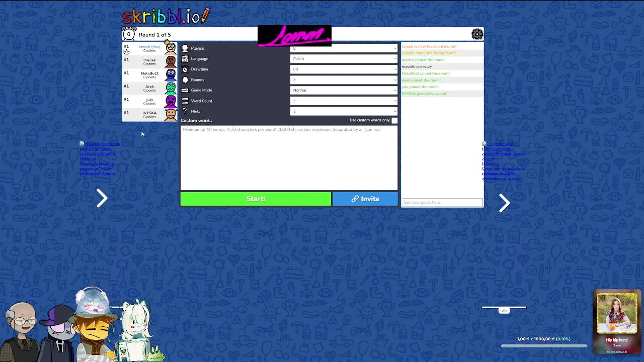
Task: Click maciek's brown avatar
Action: pos(171,62)
